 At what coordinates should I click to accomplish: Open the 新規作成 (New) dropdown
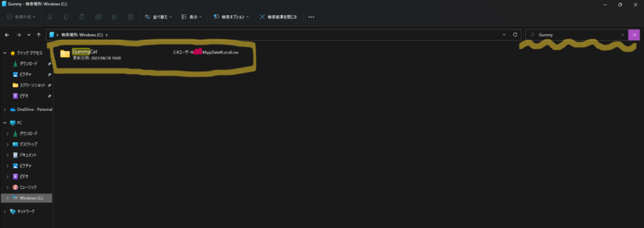pyautogui.click(x=21, y=17)
